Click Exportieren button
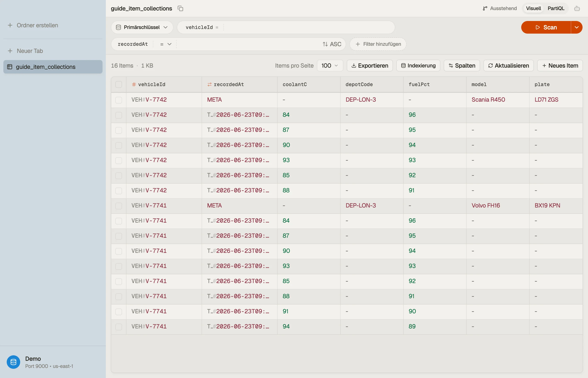Screen dimensions: 588x378 (x=370, y=66)
